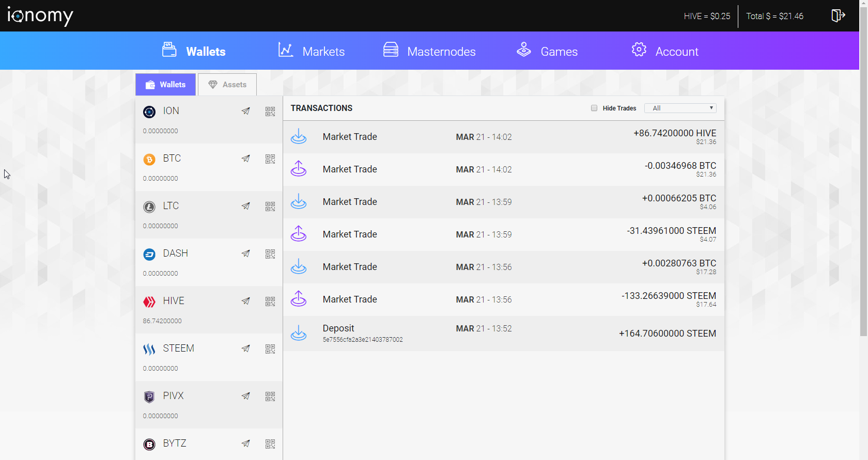
Task: Go to the Markets section
Action: 311,51
